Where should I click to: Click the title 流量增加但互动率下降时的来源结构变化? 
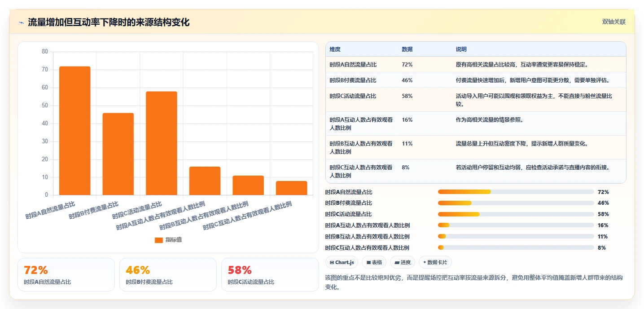tap(109, 22)
